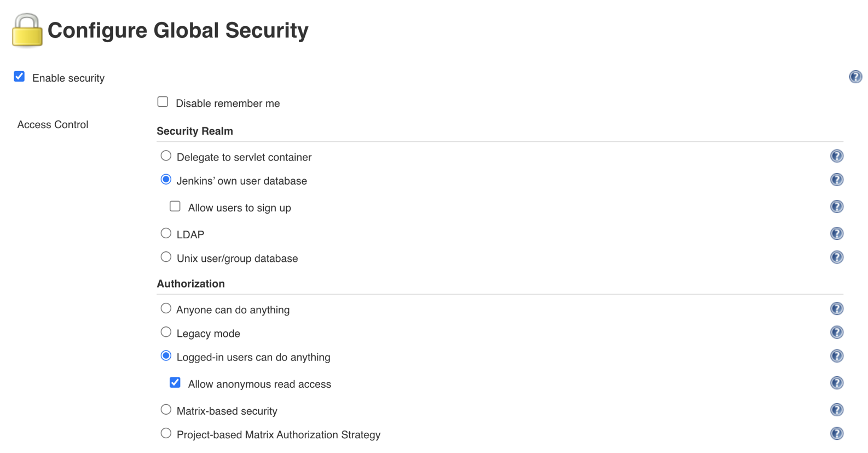Enable Allow users to sign up
The width and height of the screenshot is (868, 453).
click(x=175, y=207)
